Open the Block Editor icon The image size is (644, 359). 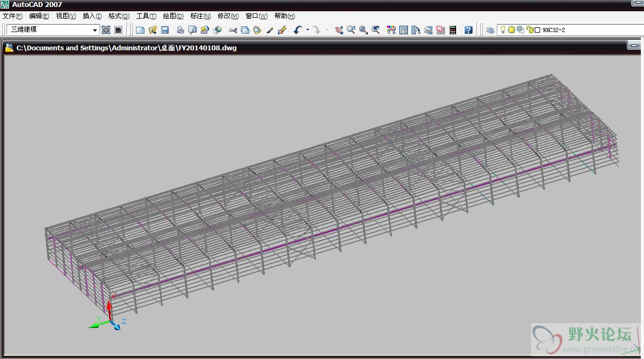283,30
